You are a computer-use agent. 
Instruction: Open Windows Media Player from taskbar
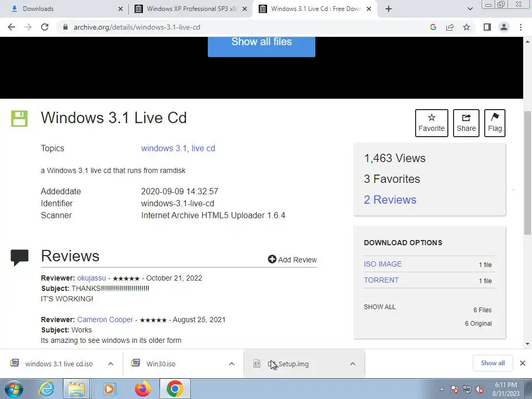click(x=109, y=389)
